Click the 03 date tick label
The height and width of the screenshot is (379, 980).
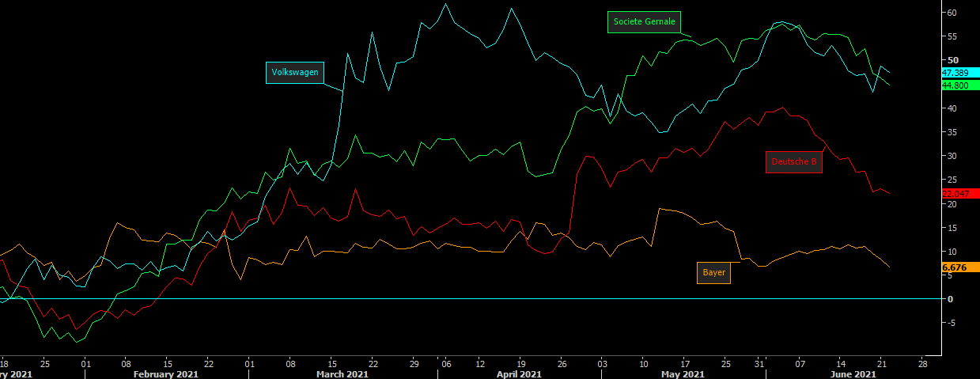tap(604, 364)
